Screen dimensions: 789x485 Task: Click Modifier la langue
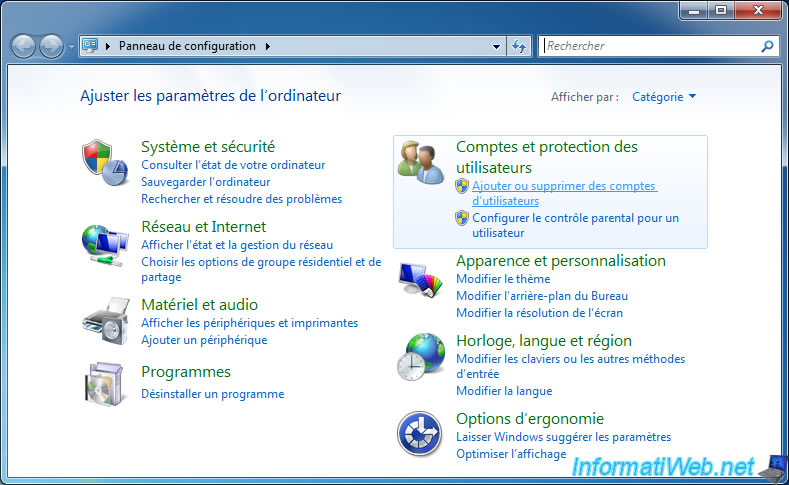[x=504, y=391]
